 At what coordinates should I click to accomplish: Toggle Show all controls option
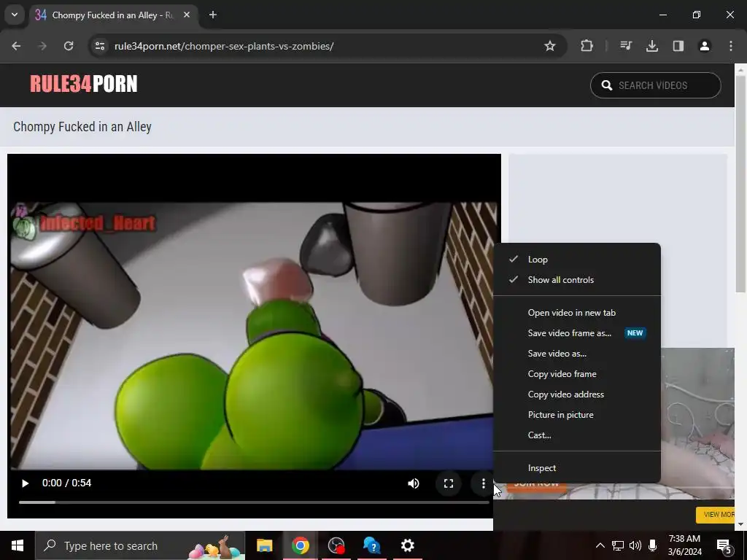tap(577, 280)
